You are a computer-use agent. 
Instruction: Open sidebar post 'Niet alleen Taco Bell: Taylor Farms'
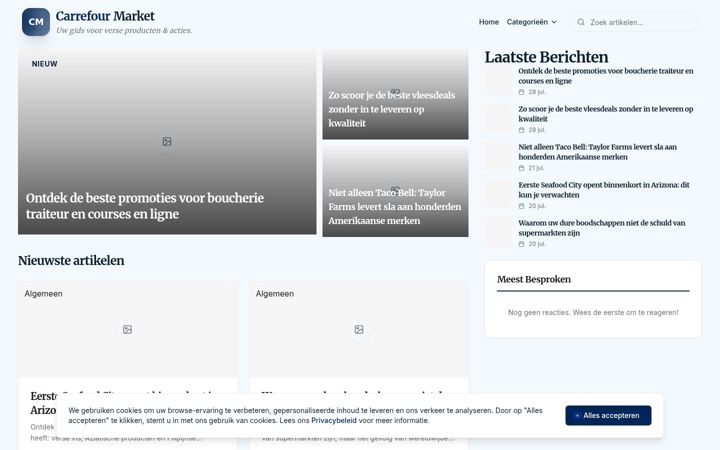click(597, 152)
